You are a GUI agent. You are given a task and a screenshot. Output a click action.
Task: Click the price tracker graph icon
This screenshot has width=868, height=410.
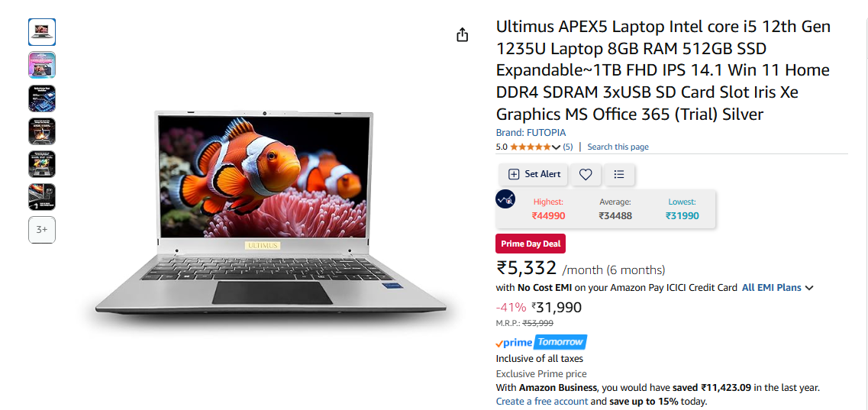(505, 199)
